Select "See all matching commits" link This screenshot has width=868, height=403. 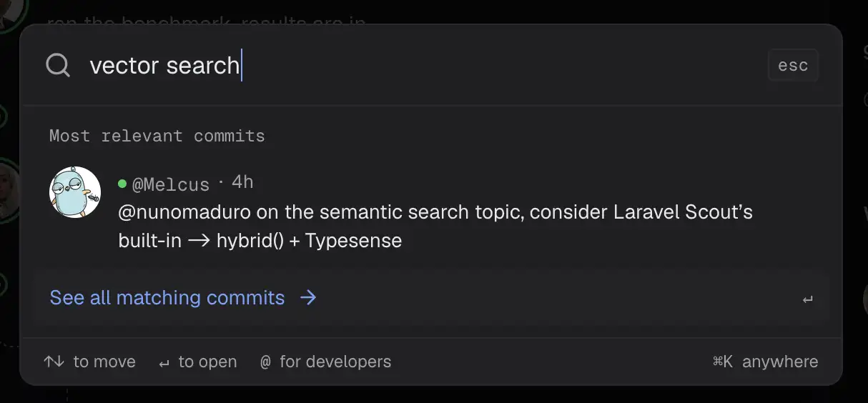point(167,297)
